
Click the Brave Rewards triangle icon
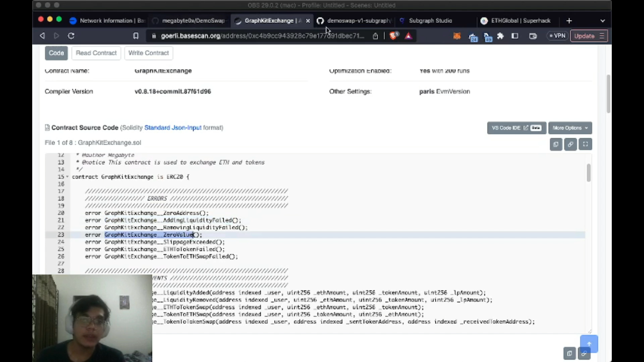tap(408, 36)
